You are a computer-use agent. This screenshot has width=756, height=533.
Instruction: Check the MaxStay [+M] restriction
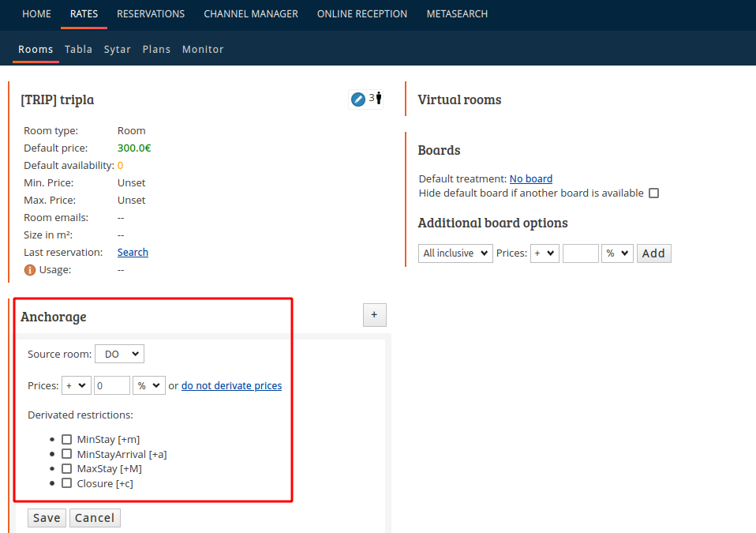click(66, 468)
